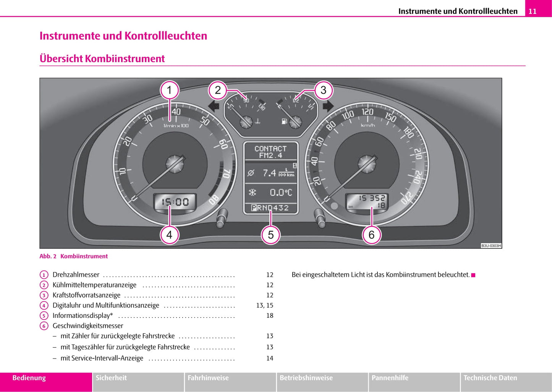Click the fuel pump symbol in the gauge
This screenshot has height=392, width=552.
(x=284, y=122)
